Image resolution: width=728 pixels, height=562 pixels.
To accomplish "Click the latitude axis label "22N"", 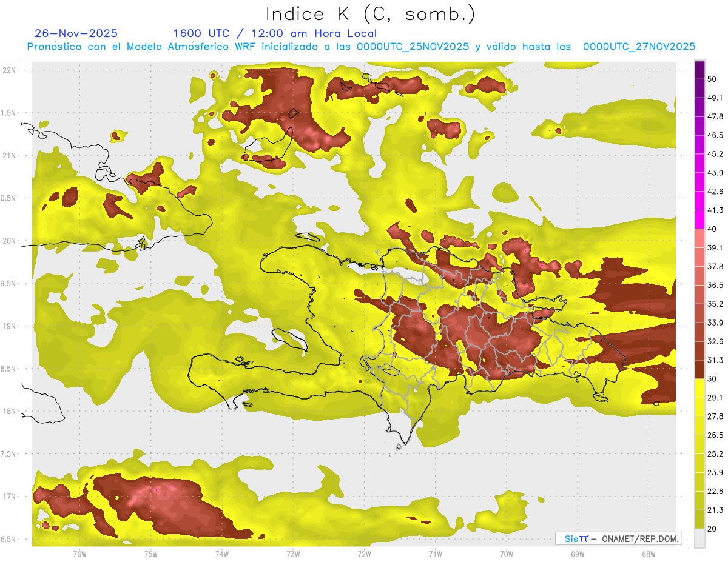I will point(9,70).
